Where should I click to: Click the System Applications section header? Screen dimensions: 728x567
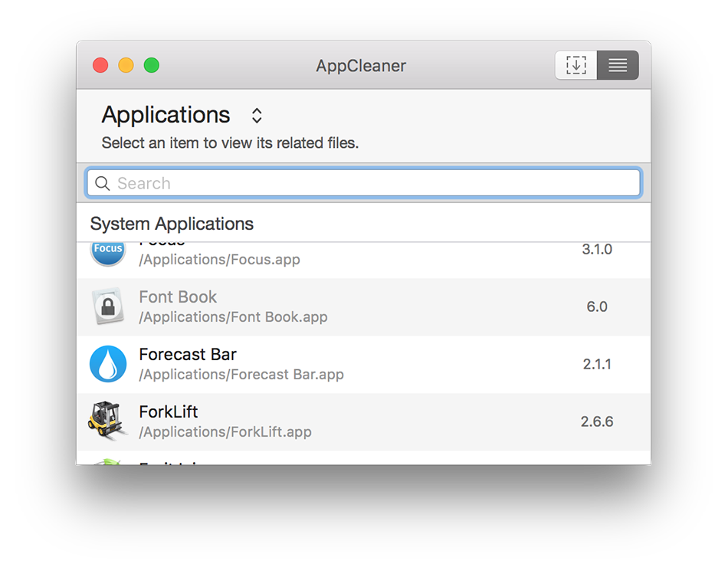click(172, 224)
